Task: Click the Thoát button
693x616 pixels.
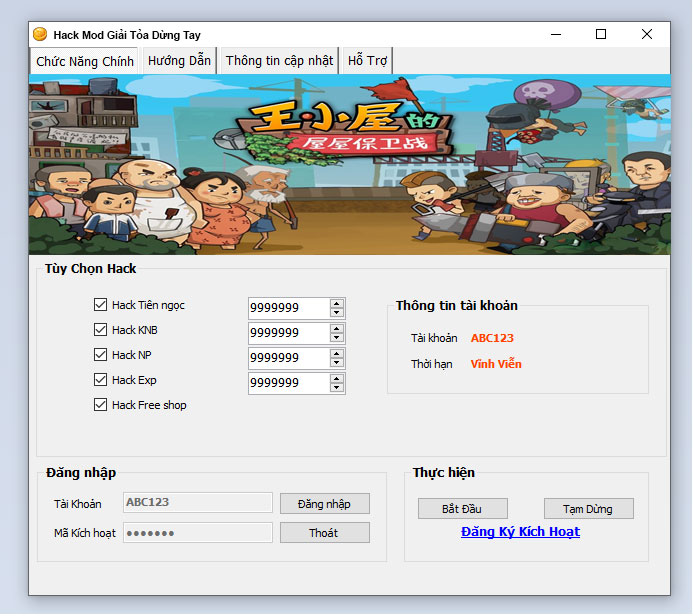Action: pos(325,533)
